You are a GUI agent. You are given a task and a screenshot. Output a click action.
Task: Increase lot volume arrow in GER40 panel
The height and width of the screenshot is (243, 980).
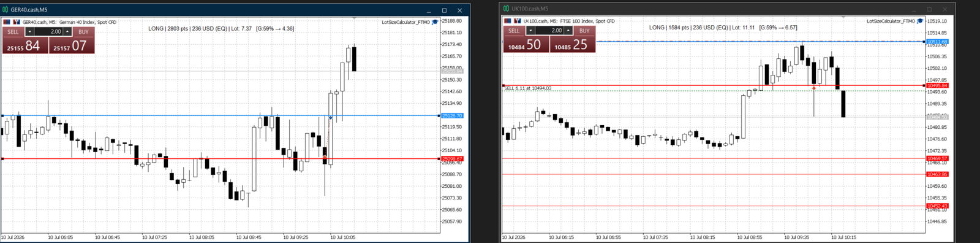(x=67, y=32)
